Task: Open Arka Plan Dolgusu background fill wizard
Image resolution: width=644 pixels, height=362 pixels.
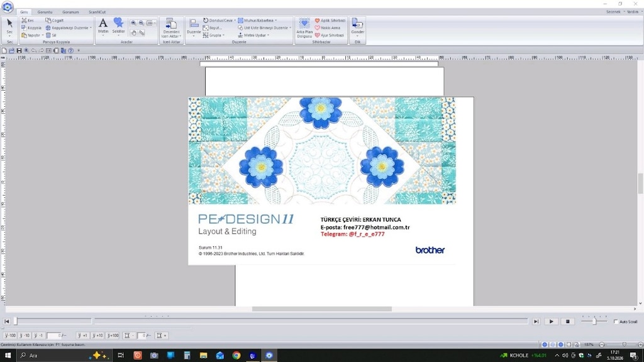Action: click(x=304, y=28)
